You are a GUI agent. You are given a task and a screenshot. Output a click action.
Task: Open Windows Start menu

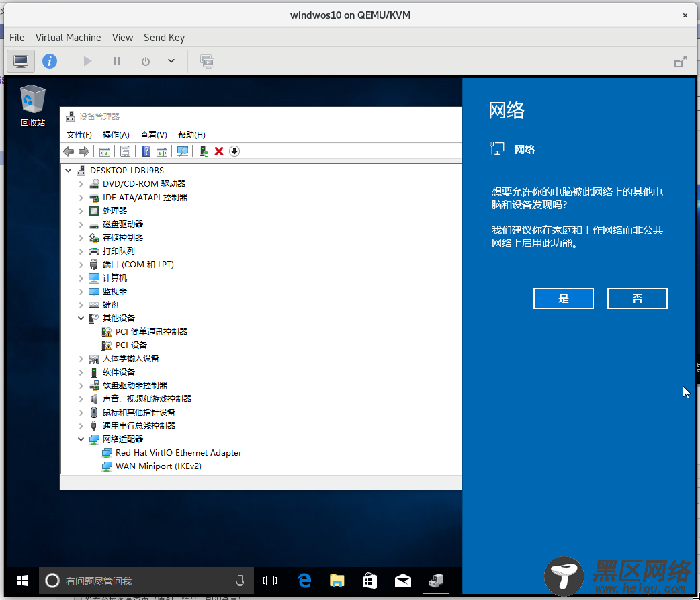pos(22,581)
